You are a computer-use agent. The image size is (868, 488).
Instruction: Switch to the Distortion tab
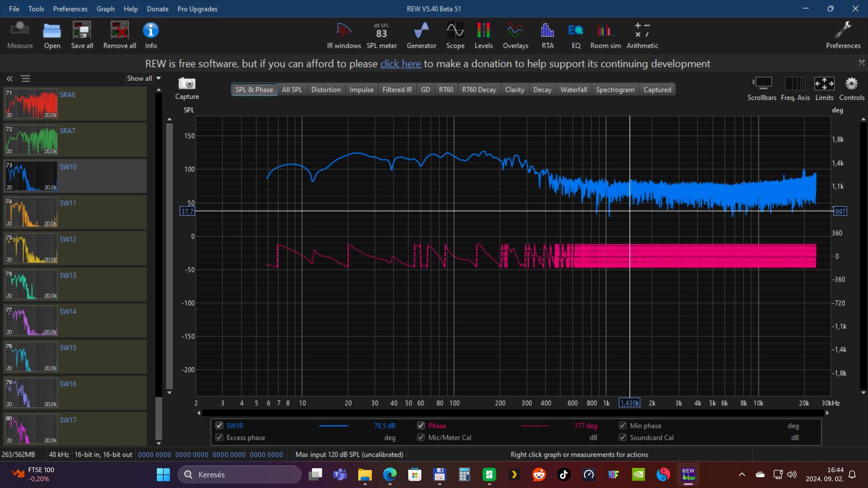tap(326, 90)
